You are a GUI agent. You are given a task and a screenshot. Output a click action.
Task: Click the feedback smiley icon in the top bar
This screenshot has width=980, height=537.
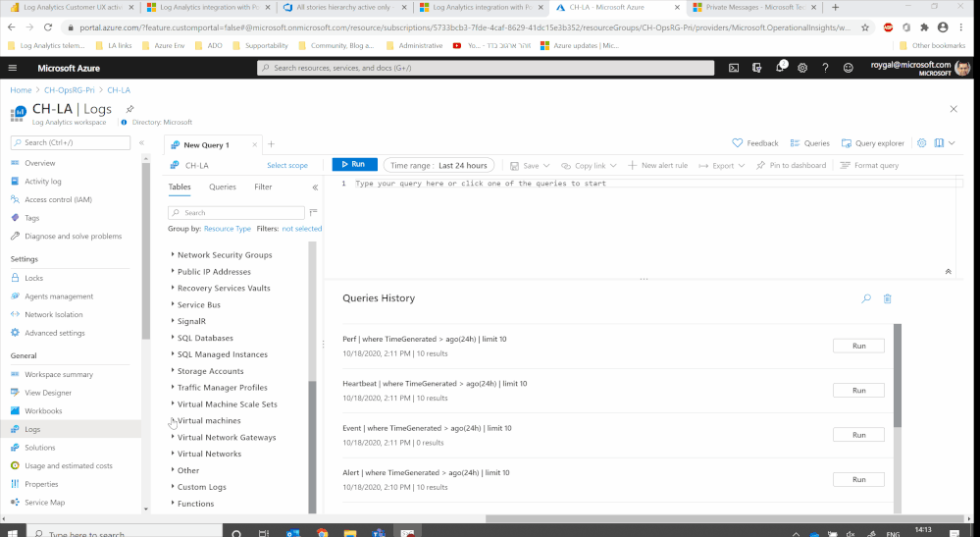(x=849, y=68)
